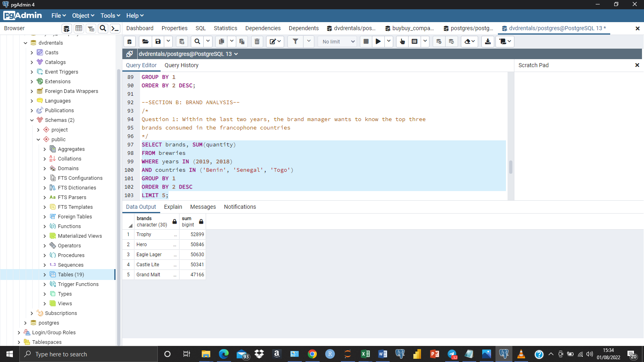Open a SQL file in the Query Tool
The image size is (644, 362).
145,41
